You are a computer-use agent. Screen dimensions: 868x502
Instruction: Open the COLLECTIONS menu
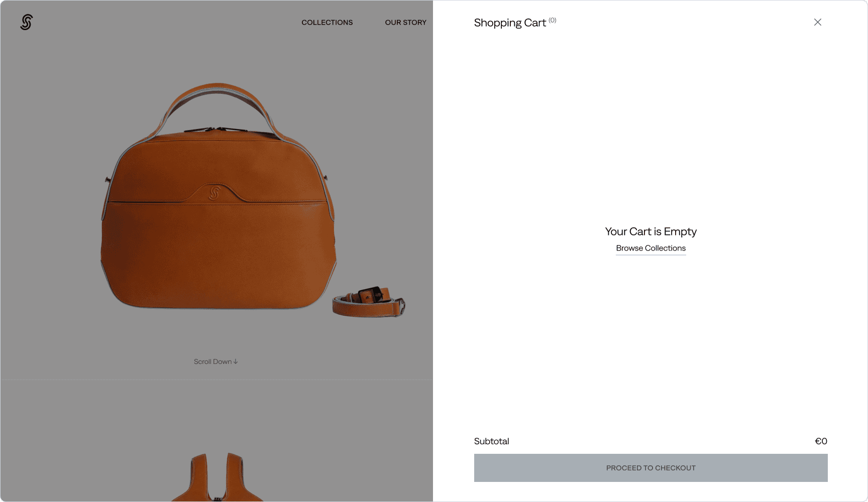click(x=327, y=23)
